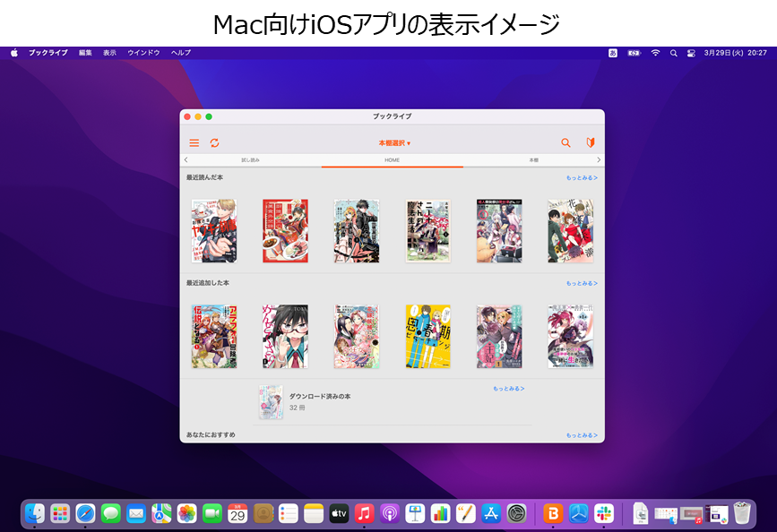This screenshot has width=777, height=532.
Task: Open Pages from the Dock
Action: [x=466, y=514]
